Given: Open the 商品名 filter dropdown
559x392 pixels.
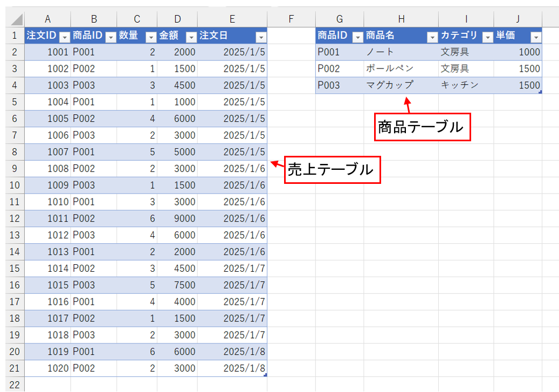Looking at the screenshot, I should click(x=432, y=37).
